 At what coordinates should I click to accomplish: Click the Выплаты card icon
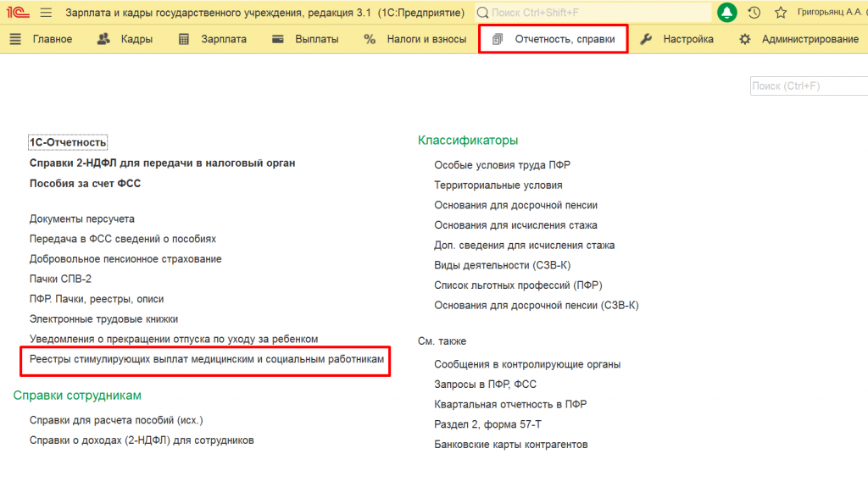tap(278, 39)
